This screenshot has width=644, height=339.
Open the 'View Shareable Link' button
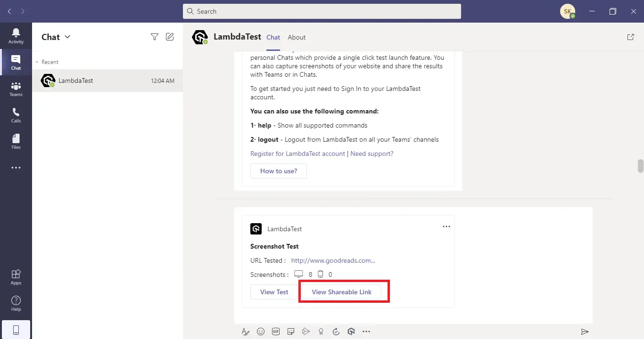pyautogui.click(x=342, y=291)
